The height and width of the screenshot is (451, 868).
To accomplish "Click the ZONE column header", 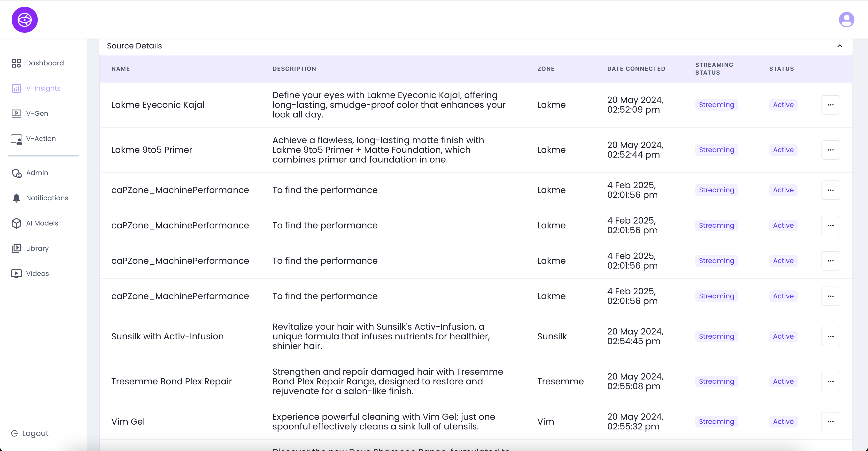I will coord(546,69).
